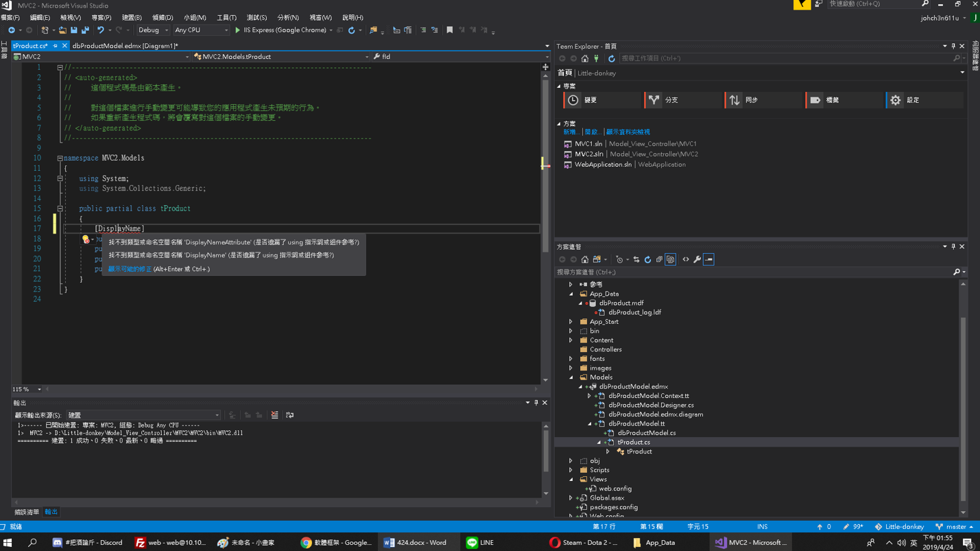Click the Navigate Backward arrow icon
Screen dimensions: 980x551
coord(12,30)
